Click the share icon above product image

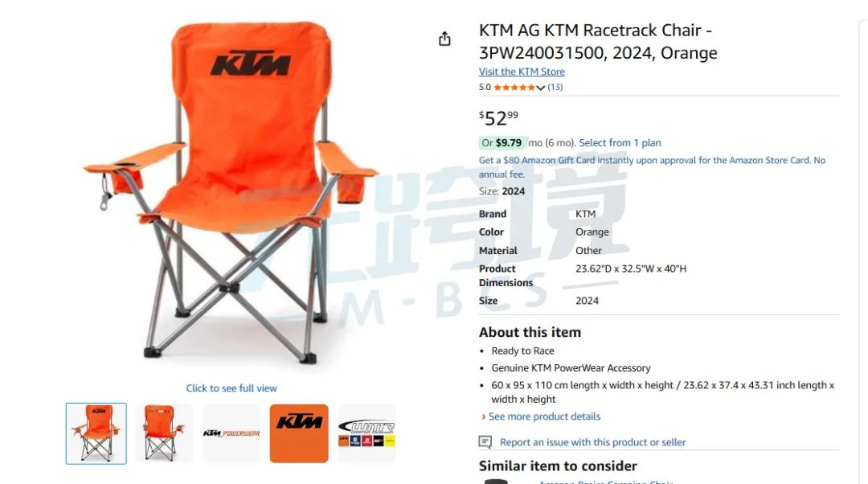[444, 39]
